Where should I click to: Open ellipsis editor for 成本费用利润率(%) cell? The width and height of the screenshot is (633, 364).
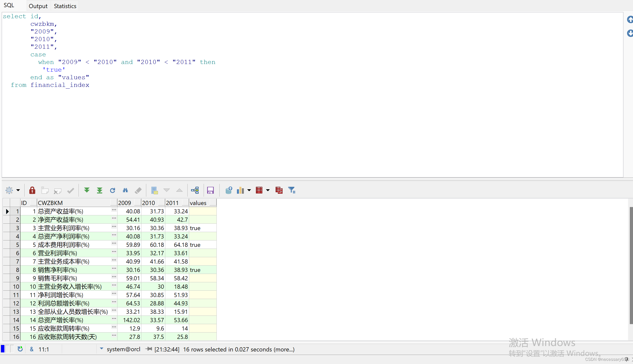coord(114,243)
